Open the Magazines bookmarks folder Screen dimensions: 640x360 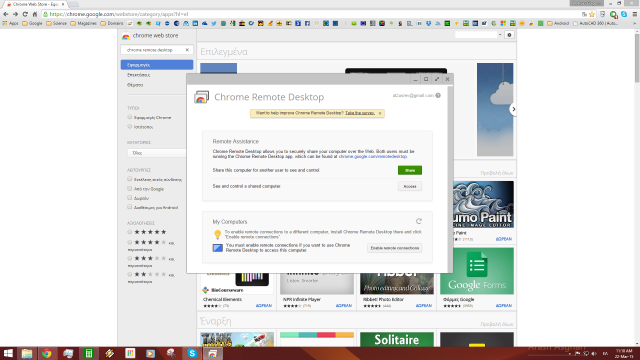(84, 23)
